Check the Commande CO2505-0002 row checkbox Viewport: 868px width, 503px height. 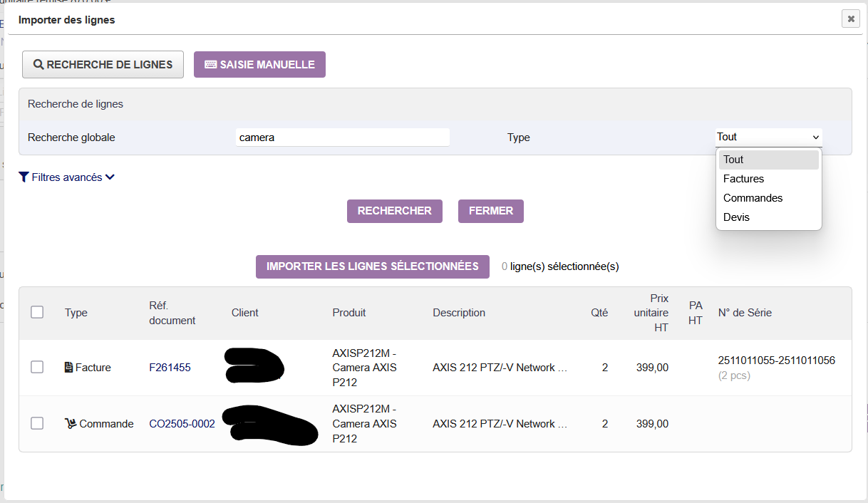37,423
